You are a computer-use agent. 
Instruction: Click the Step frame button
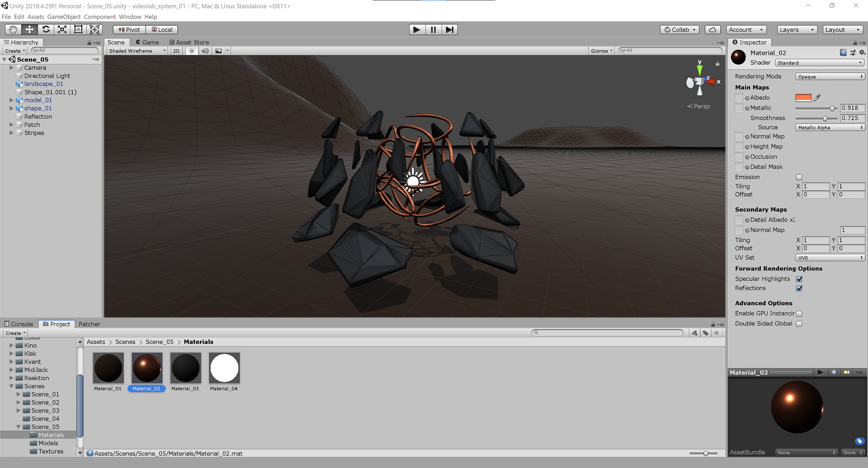click(x=450, y=30)
